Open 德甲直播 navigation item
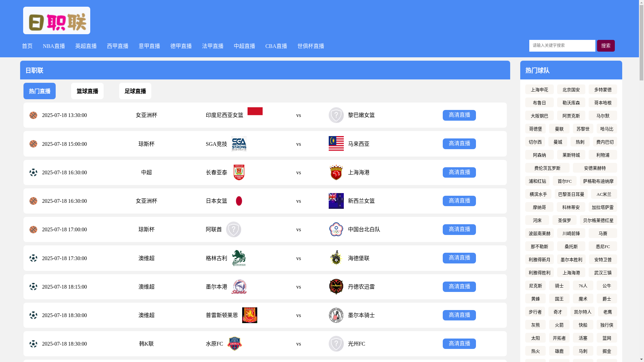Viewport: 644px width, 362px height. tap(181, 46)
